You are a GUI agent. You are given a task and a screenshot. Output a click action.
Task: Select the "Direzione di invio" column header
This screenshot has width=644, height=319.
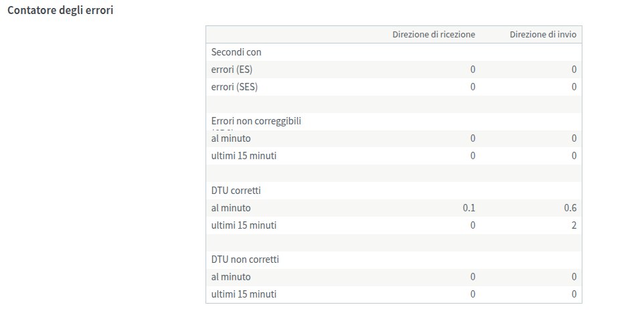point(543,35)
